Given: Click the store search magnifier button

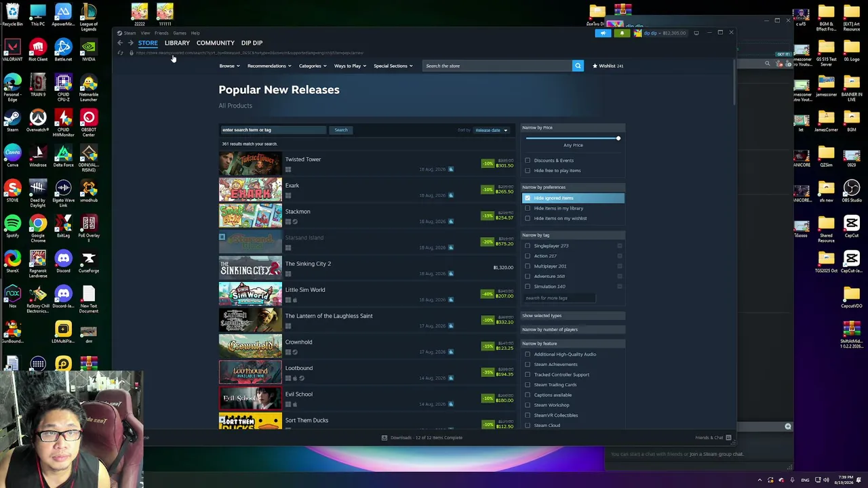Looking at the screenshot, I should coord(578,66).
